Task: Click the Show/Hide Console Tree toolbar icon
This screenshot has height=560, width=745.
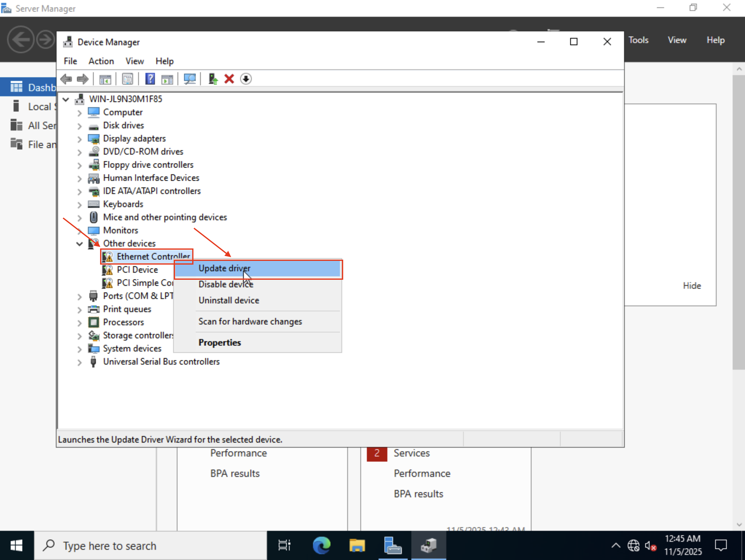Action: (106, 79)
